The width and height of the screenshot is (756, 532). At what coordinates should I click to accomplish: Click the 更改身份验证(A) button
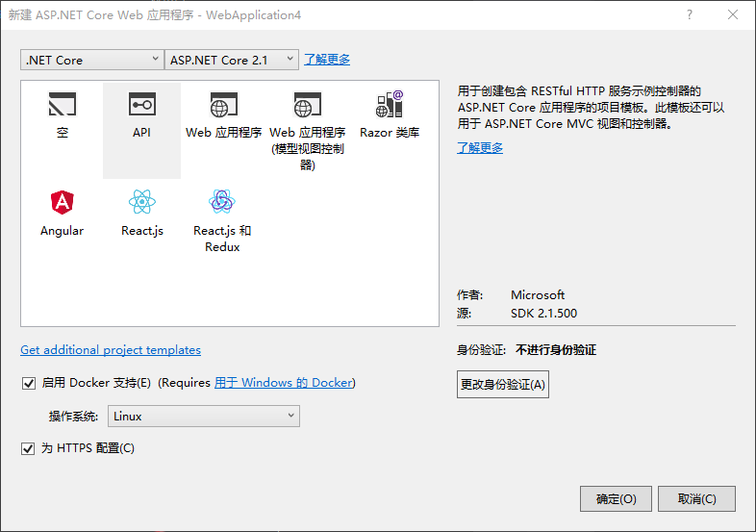coord(503,384)
